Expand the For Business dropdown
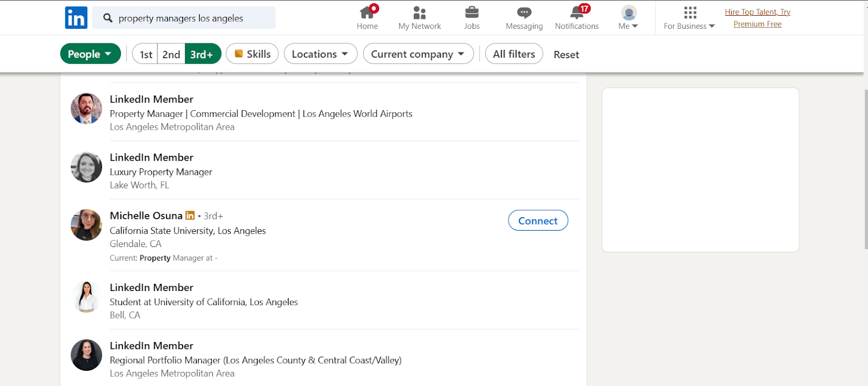The width and height of the screenshot is (868, 386). tap(690, 26)
